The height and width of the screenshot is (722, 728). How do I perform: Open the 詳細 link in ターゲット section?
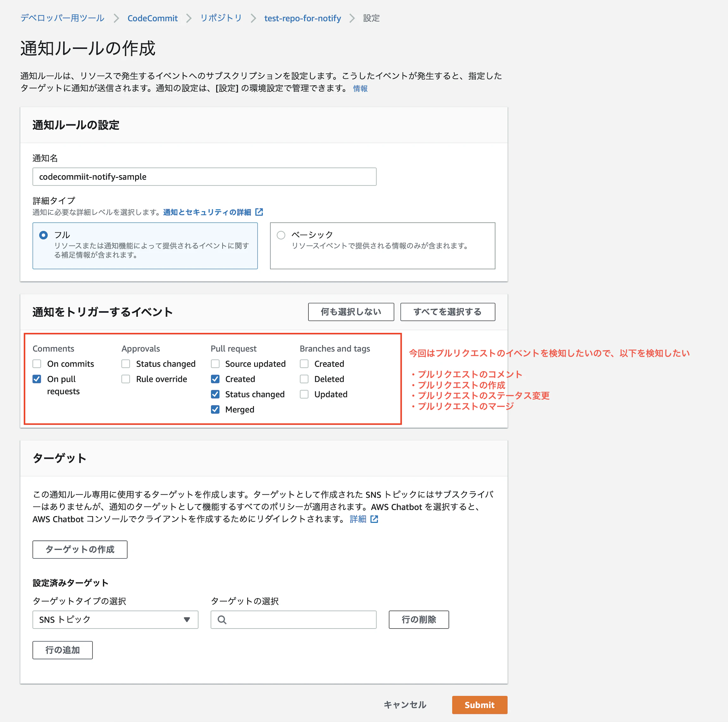[x=358, y=519]
